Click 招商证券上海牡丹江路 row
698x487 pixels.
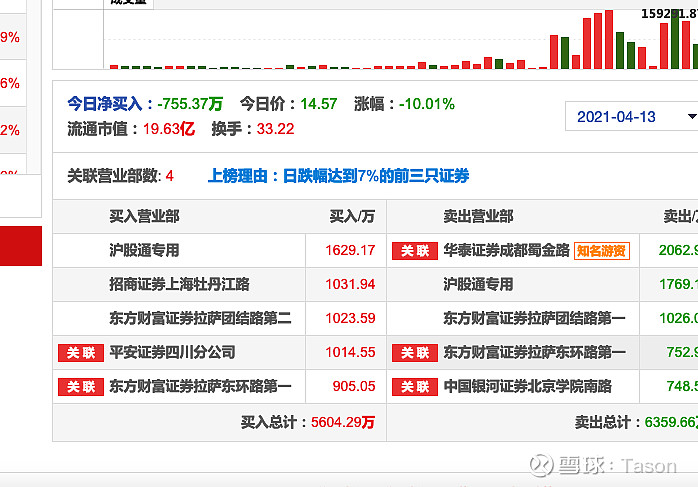coord(179,284)
